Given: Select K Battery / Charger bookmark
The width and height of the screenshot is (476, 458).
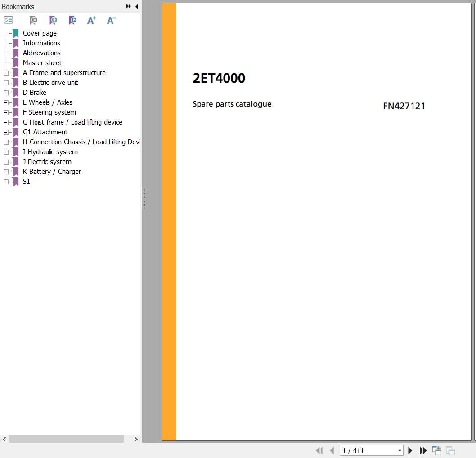Looking at the screenshot, I should tap(52, 172).
